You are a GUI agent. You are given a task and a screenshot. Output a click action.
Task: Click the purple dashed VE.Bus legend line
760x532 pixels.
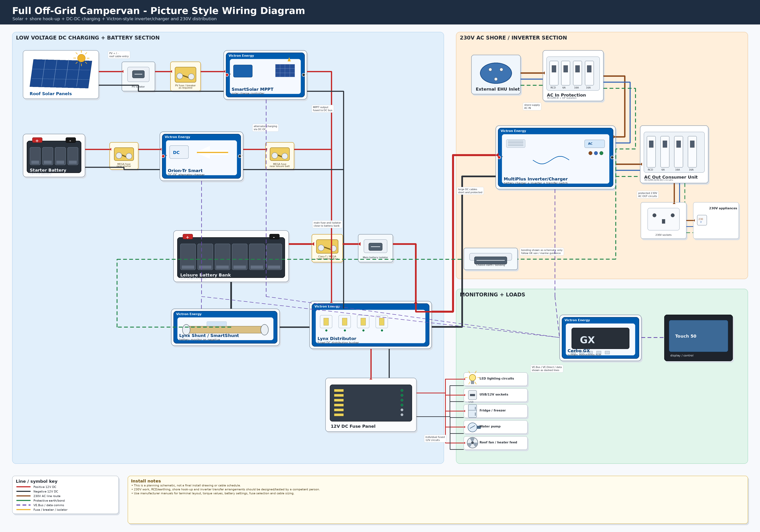[x=24, y=505]
